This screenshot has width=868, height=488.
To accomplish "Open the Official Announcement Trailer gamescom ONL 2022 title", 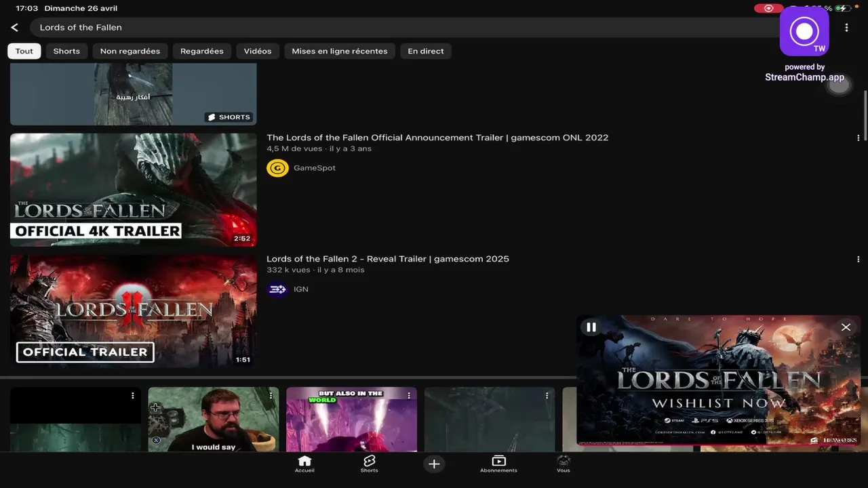I will [437, 138].
